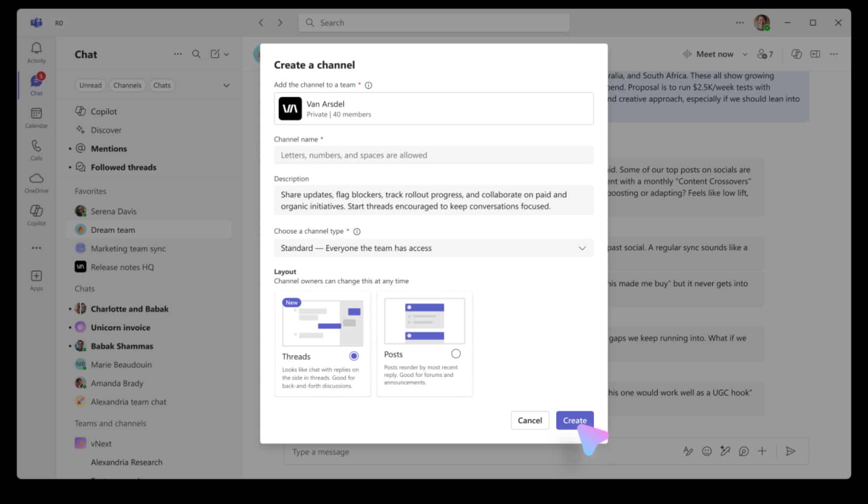Screen dimensions: 868x504
Task: Open the Calls phone icon
Action: 36,146
